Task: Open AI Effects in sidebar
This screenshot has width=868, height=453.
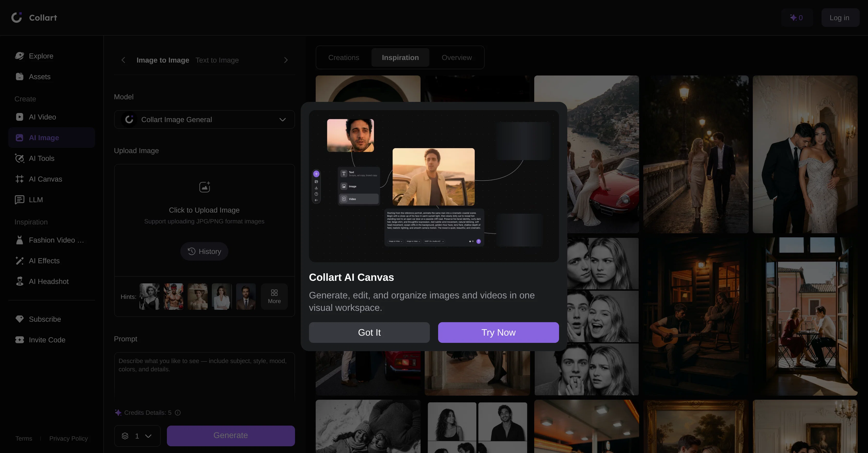Action: point(52,261)
